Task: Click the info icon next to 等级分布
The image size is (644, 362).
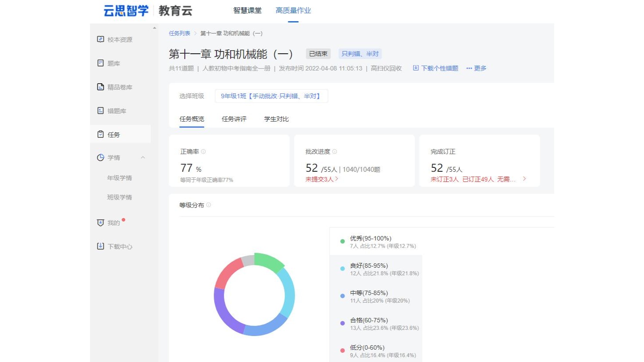Action: click(208, 205)
